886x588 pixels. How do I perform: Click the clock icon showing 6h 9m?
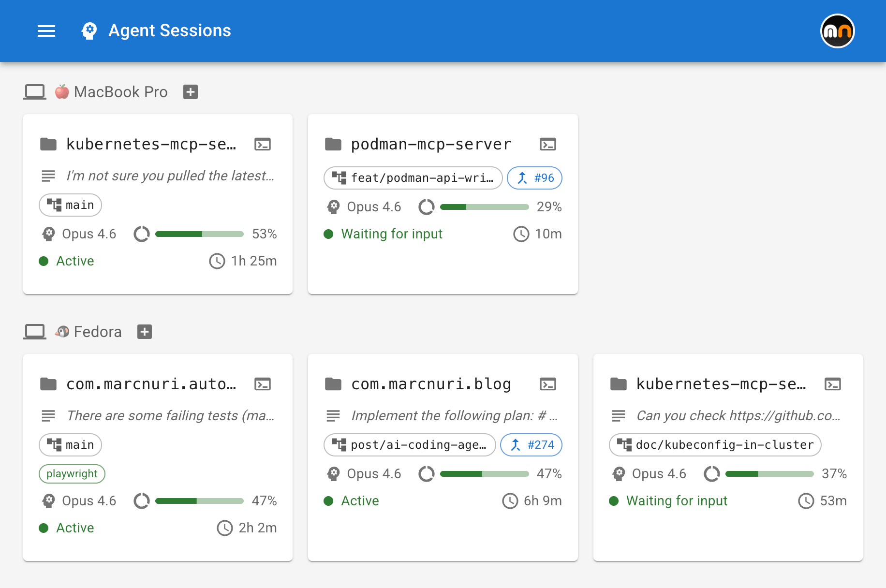(511, 501)
